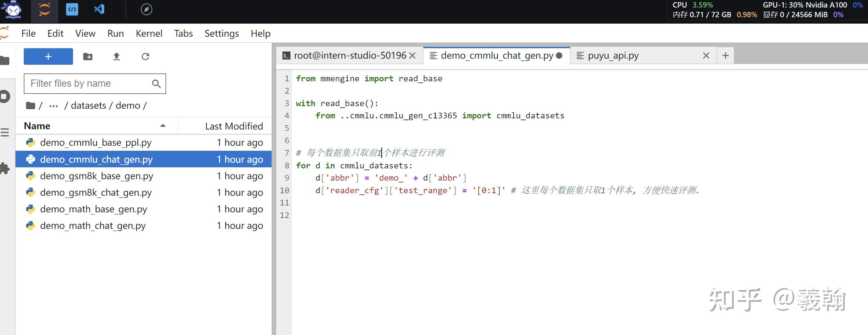Open the Kernel menu
The image size is (868, 335).
149,33
